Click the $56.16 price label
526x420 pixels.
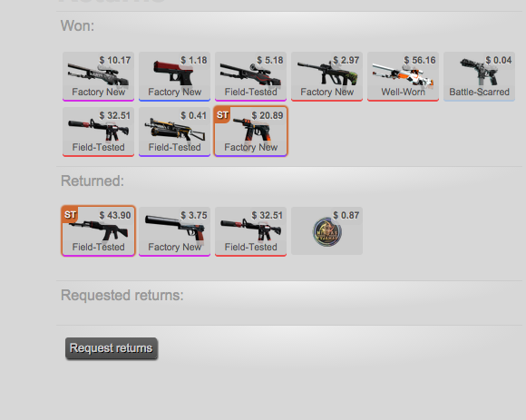click(x=420, y=61)
